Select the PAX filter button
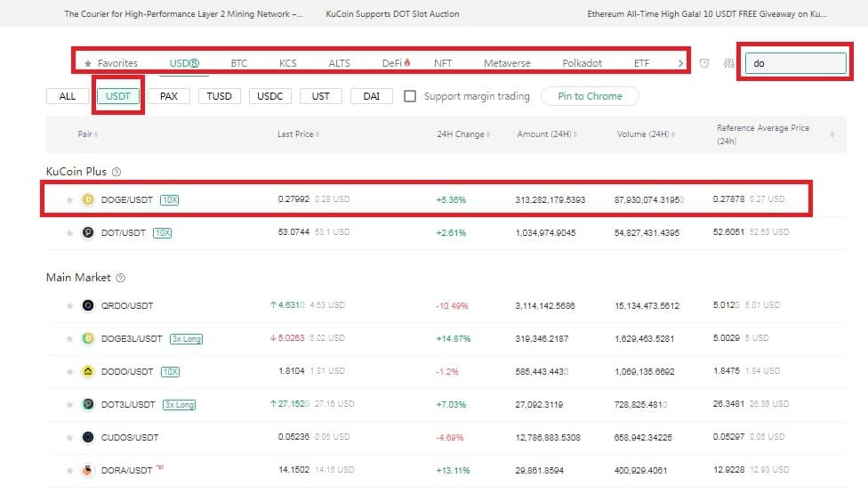The height and width of the screenshot is (494, 868). [x=169, y=96]
